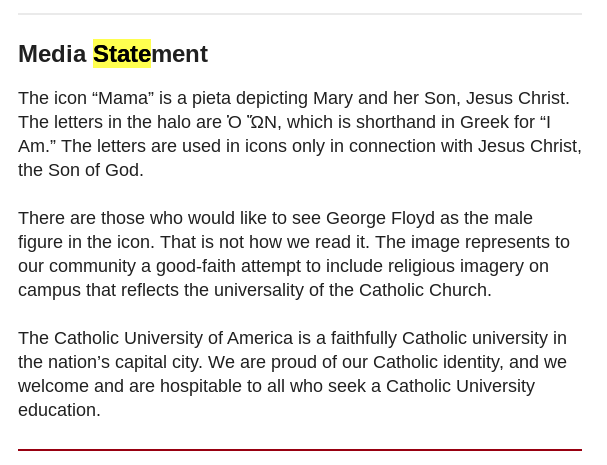Click the word "good-faith" in second paragraph
This screenshot has height=465, width=607.
pyautogui.click(x=196, y=266)
